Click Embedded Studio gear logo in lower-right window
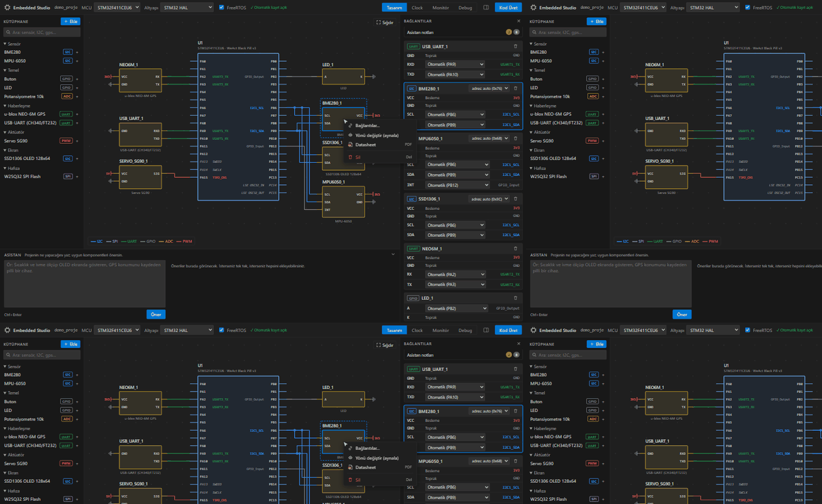 tap(534, 331)
